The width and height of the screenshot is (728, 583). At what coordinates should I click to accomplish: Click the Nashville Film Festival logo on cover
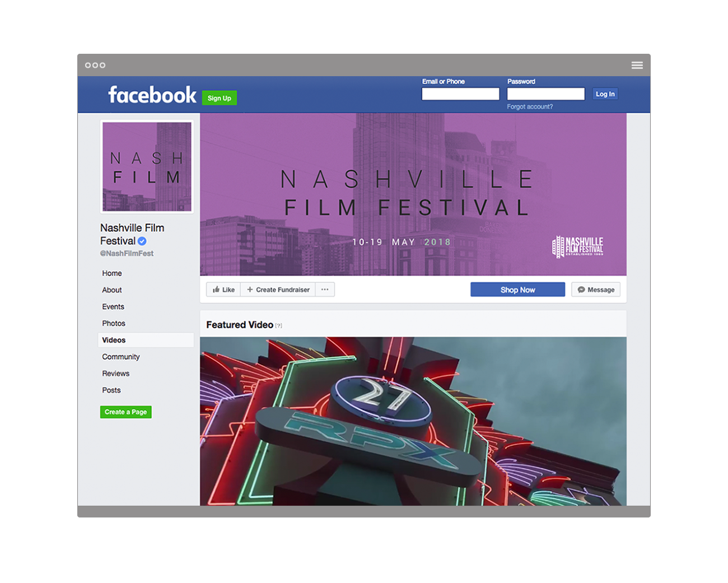click(578, 246)
